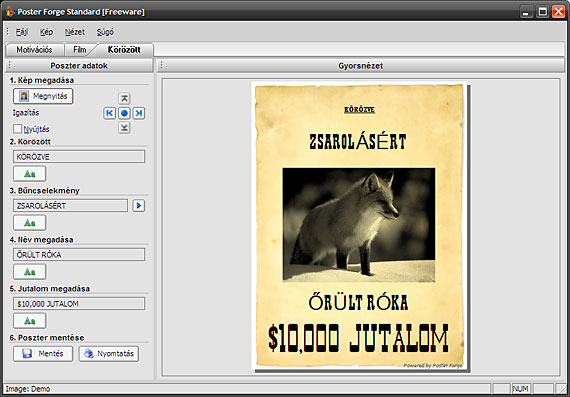
Task: Open font settings for $10,000 JUTALOM text
Action: coord(29,321)
